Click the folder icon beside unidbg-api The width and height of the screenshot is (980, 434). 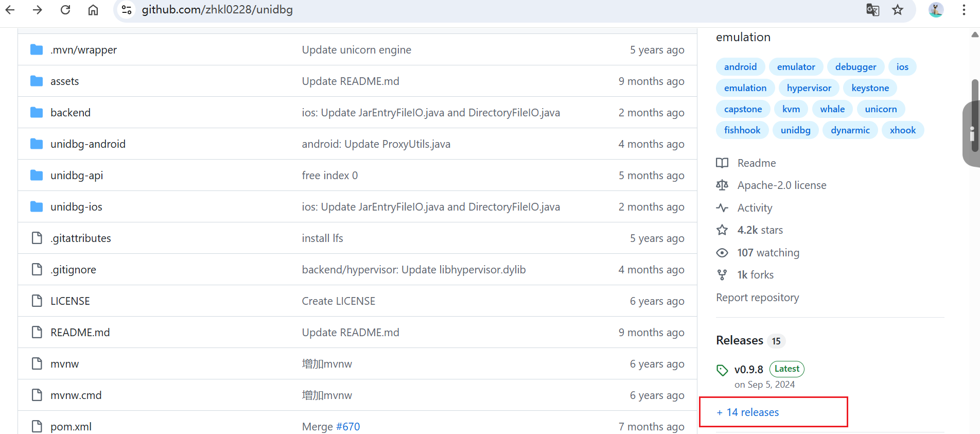coord(37,175)
